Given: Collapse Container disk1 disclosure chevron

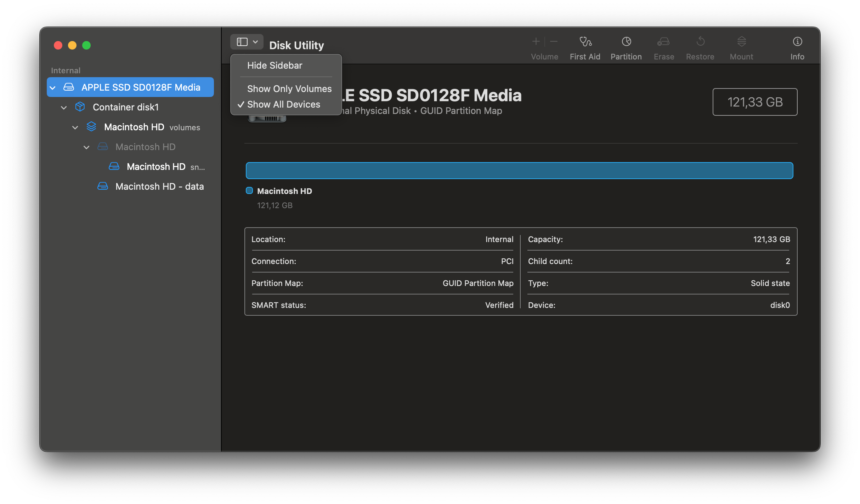Looking at the screenshot, I should 64,107.
